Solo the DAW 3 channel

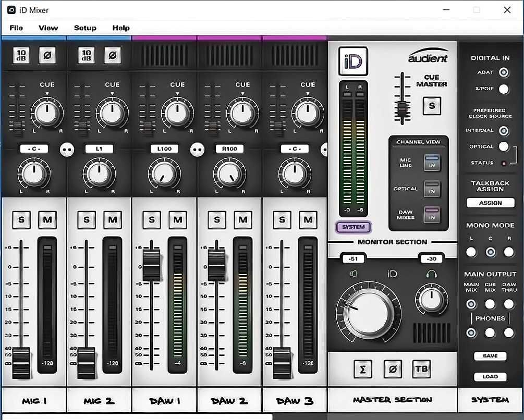(x=282, y=220)
